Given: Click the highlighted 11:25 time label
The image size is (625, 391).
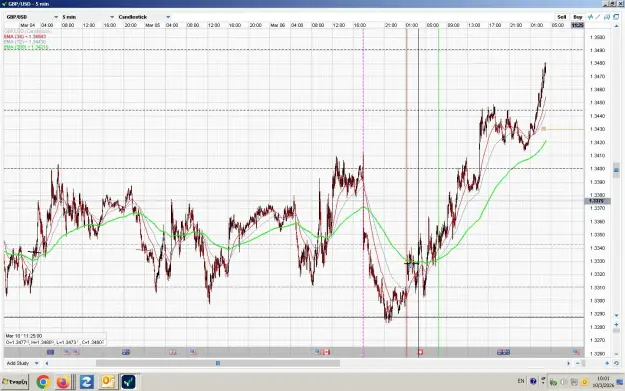Looking at the screenshot, I should click(x=578, y=25).
